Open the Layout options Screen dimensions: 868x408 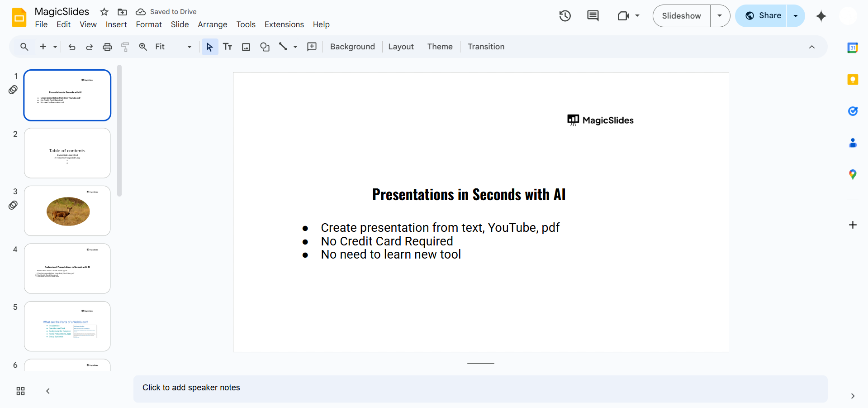[401, 47]
